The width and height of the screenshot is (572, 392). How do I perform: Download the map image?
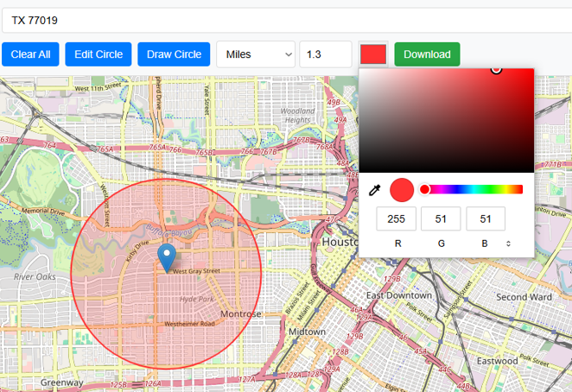(427, 54)
